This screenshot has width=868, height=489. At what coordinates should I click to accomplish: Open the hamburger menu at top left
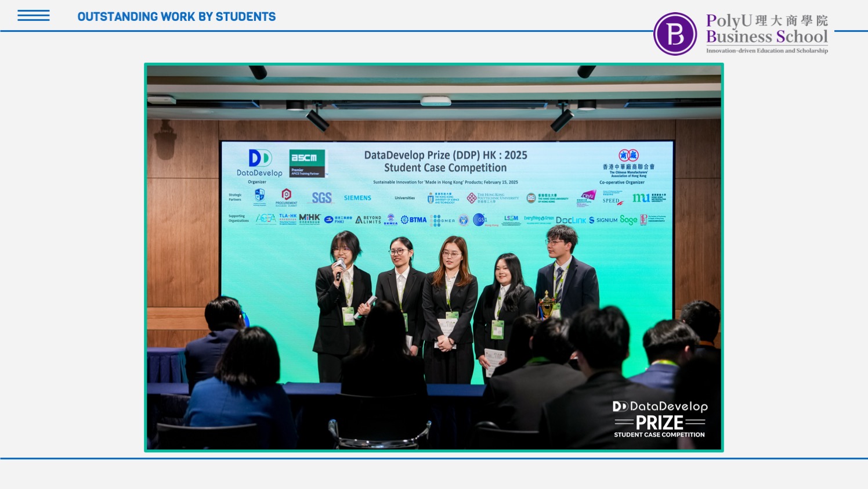[33, 16]
